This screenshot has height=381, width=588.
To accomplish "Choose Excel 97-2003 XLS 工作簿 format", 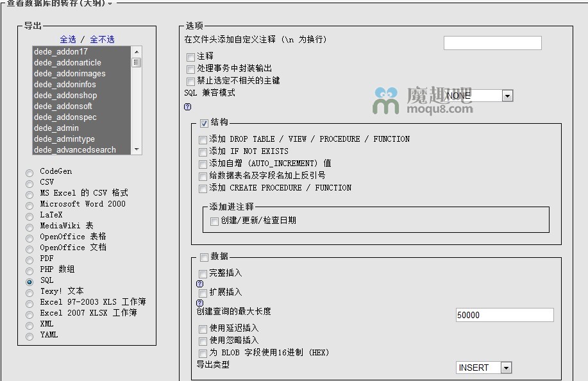I will click(29, 303).
